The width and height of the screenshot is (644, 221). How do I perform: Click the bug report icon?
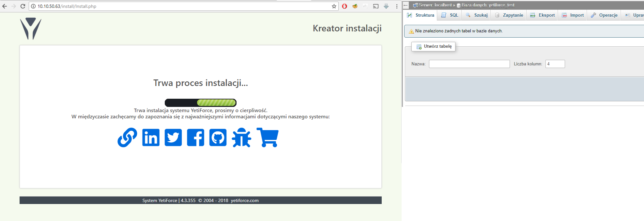(241, 137)
